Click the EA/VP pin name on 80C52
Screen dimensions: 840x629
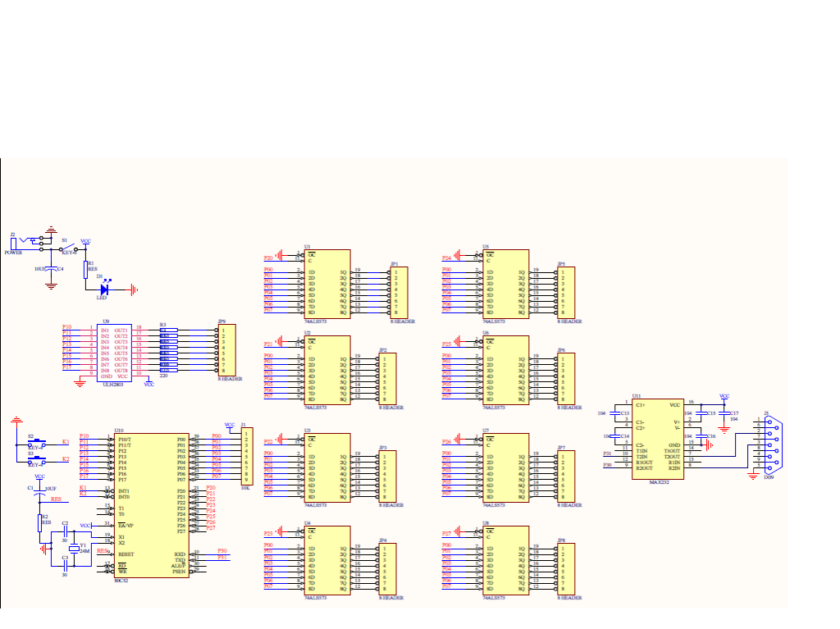[x=126, y=526]
